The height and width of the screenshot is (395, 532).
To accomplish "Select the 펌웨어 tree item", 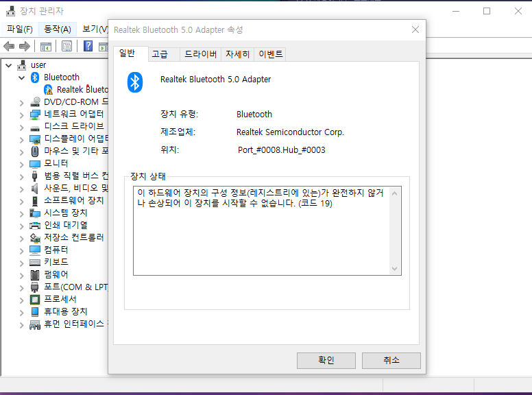I will click(x=56, y=274).
